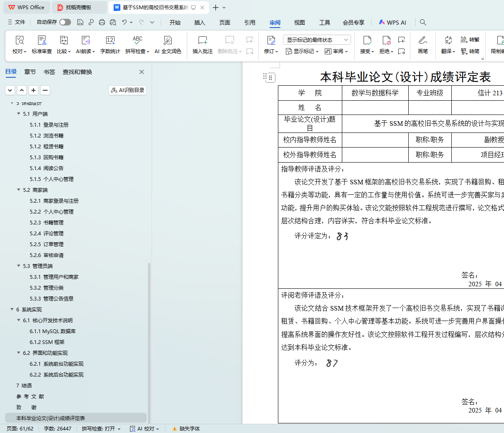The image size is (504, 433).
Task: Click the AI识别目录 button
Action: [127, 90]
